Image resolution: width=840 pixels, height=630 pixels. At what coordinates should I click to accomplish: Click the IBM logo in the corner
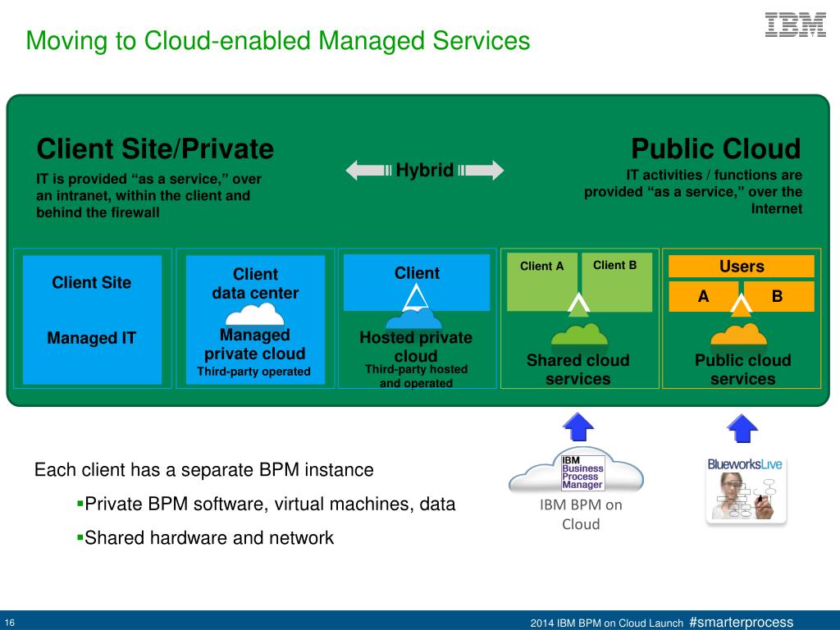point(795,25)
